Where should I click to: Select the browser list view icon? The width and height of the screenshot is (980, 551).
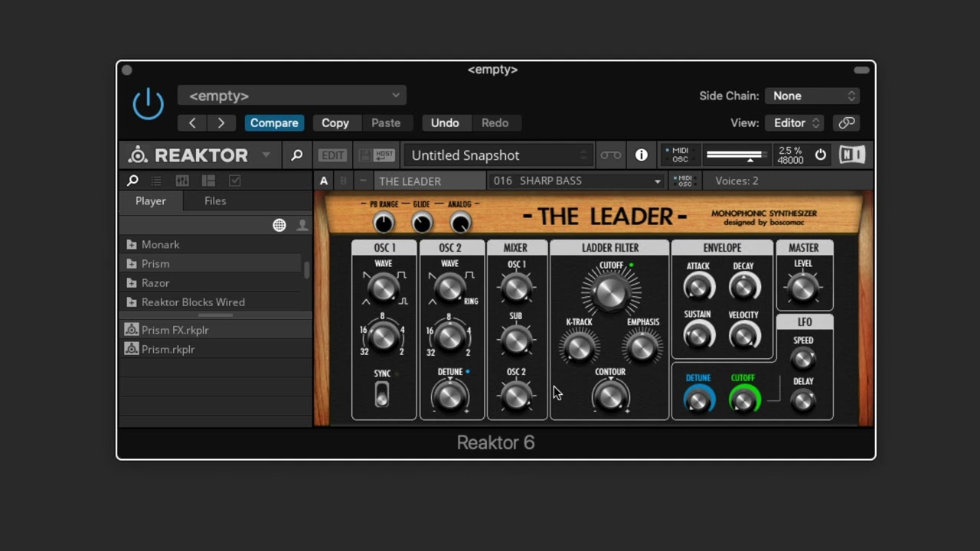point(156,181)
